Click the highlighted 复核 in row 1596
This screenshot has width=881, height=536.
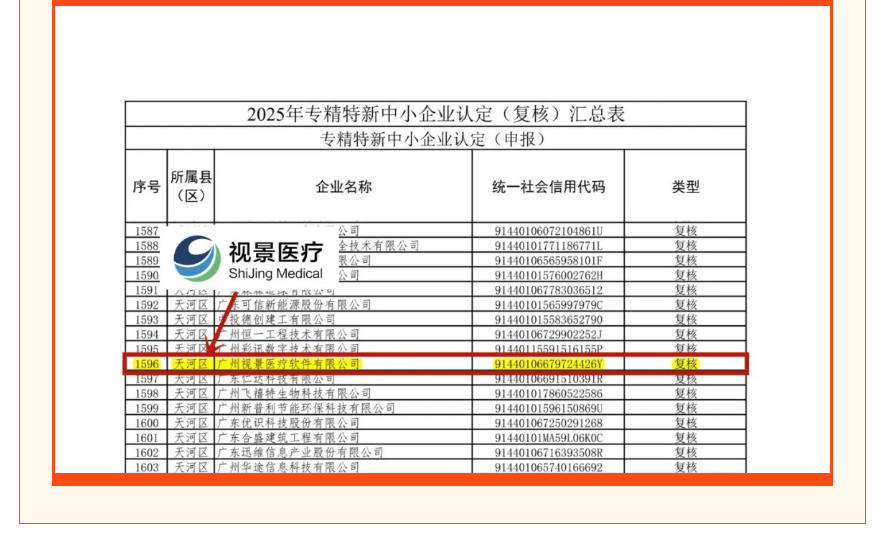tap(685, 364)
